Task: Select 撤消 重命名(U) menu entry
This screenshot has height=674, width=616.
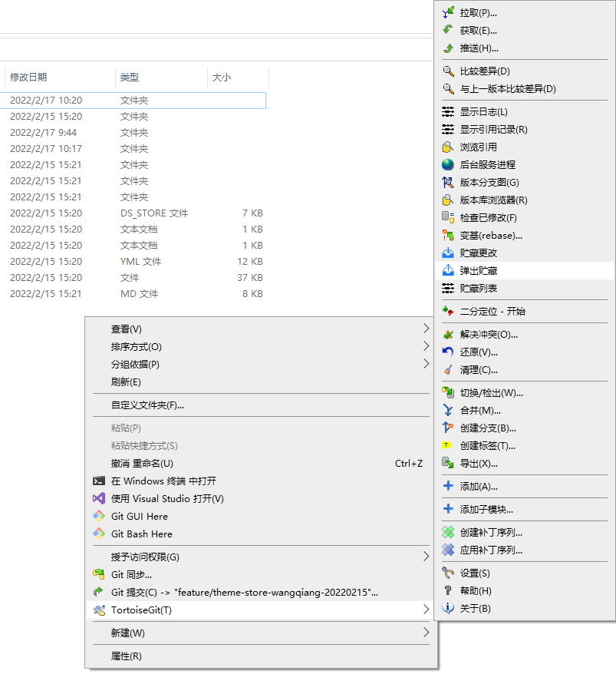Action: (x=261, y=464)
